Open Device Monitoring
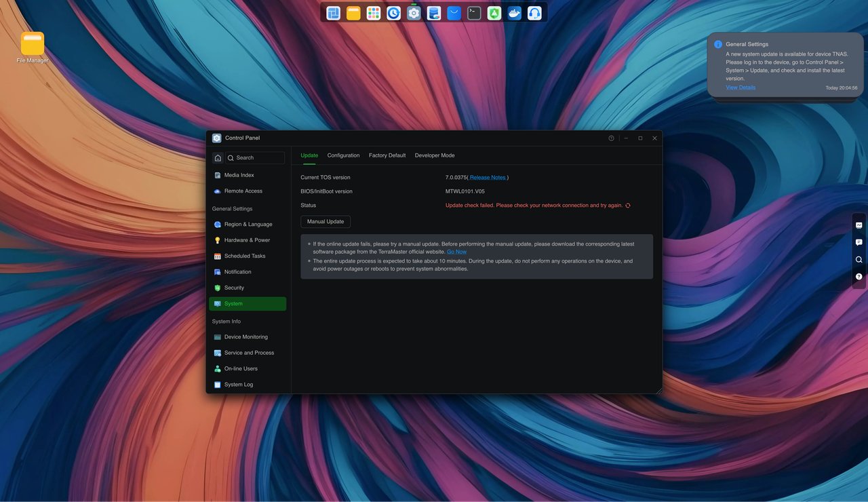The height and width of the screenshot is (502, 868). 248,337
